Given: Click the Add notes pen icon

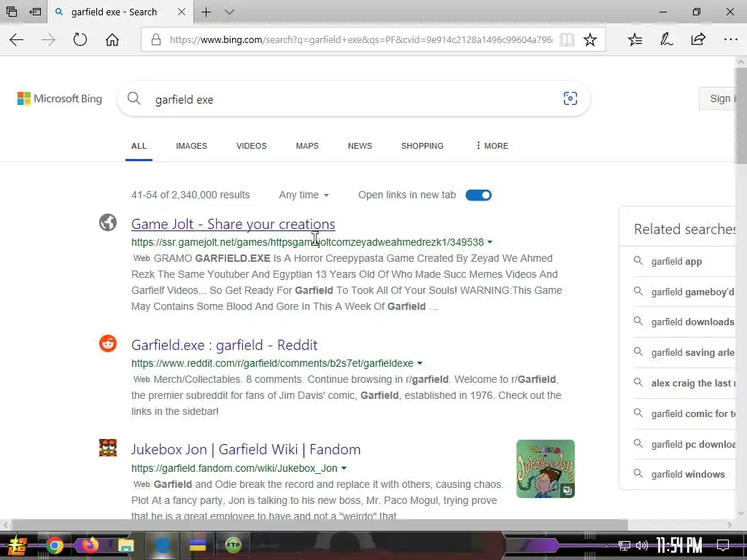Looking at the screenshot, I should (x=666, y=39).
